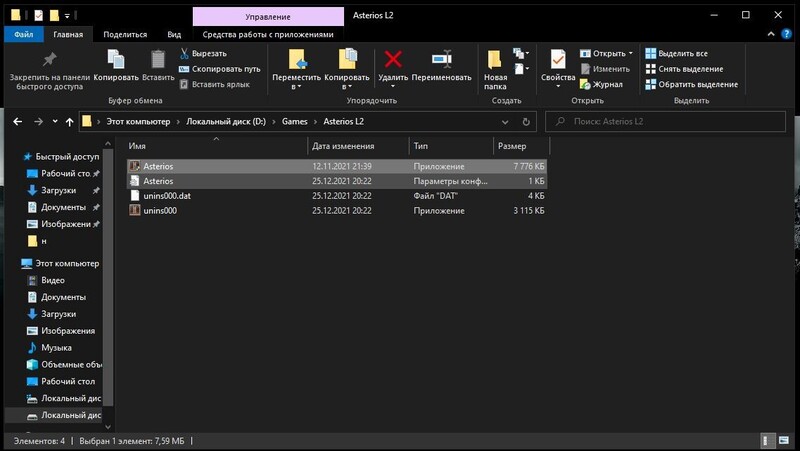Open Help question mark icon
This screenshot has width=800, height=451.
(786, 34)
